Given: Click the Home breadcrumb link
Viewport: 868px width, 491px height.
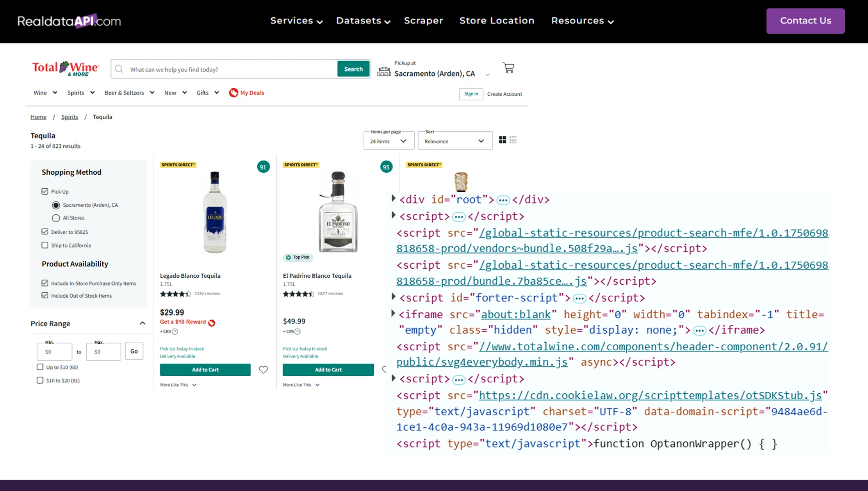Looking at the screenshot, I should (x=38, y=117).
